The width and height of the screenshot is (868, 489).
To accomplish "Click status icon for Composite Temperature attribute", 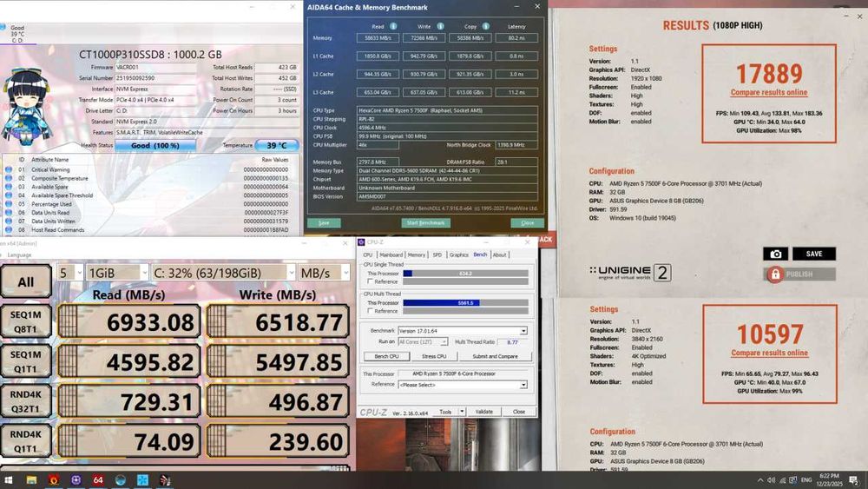I will click(9, 178).
